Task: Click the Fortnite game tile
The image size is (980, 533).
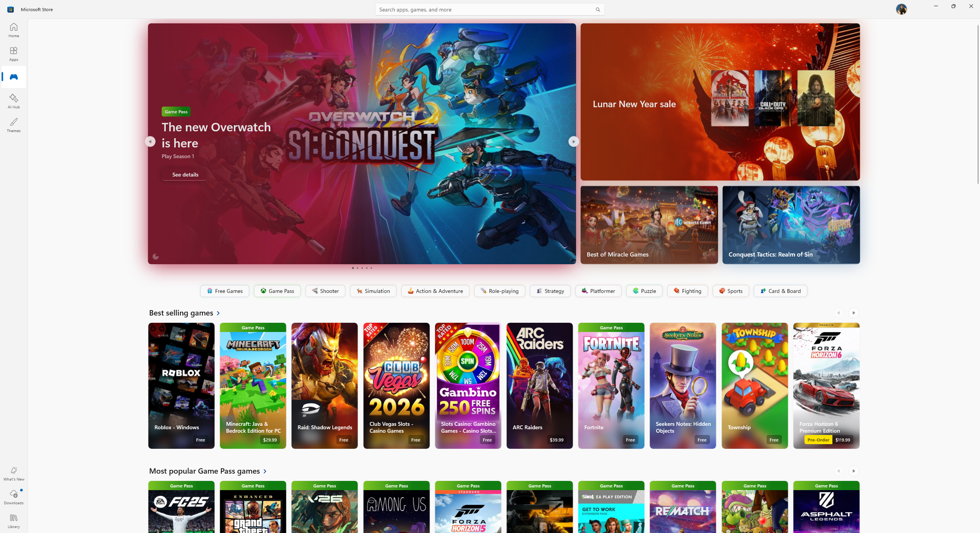Action: click(611, 386)
